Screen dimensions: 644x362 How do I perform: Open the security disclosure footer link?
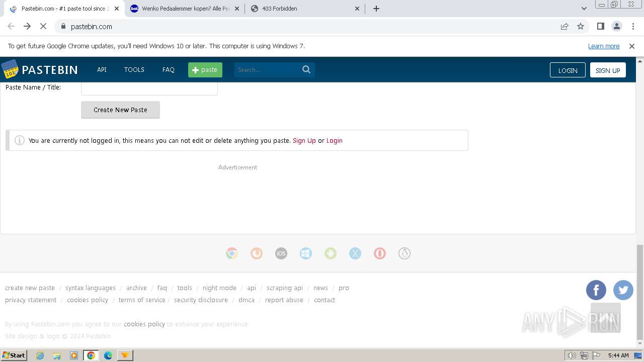point(201,300)
